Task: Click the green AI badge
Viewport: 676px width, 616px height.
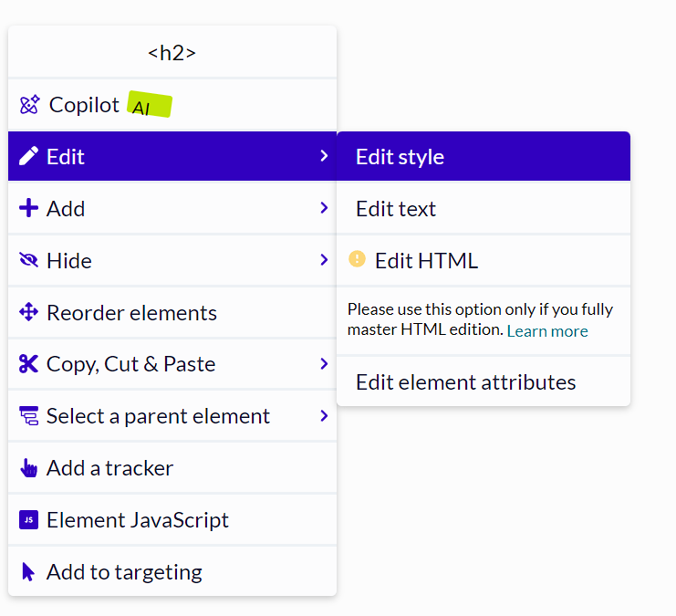Action: tap(150, 104)
